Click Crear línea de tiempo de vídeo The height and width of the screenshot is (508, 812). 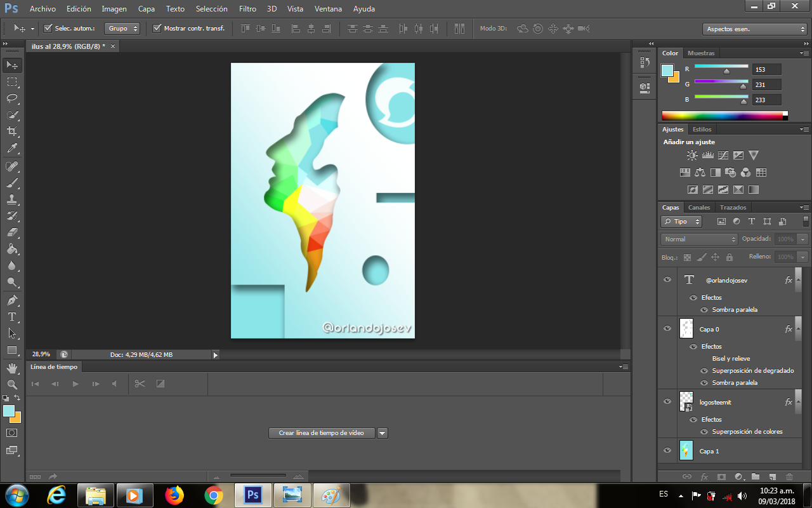click(x=321, y=433)
